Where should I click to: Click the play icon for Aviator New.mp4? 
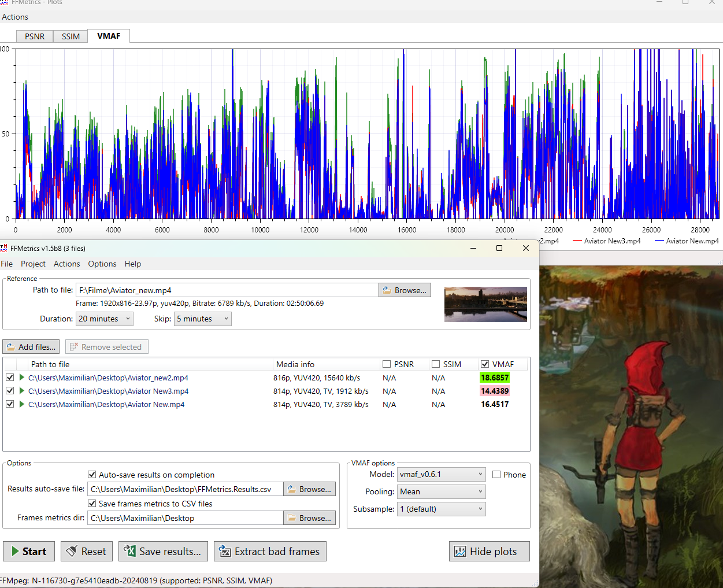pos(22,404)
